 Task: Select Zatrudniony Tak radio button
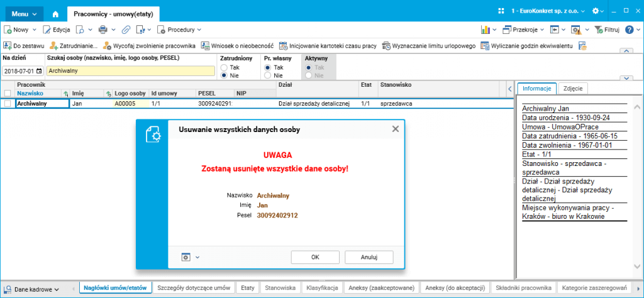[224, 67]
